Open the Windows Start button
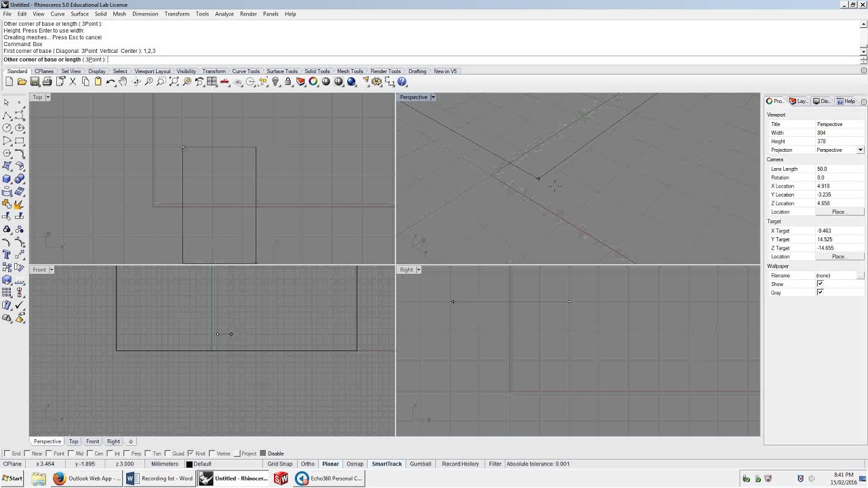The height and width of the screenshot is (488, 868). pyautogui.click(x=12, y=479)
